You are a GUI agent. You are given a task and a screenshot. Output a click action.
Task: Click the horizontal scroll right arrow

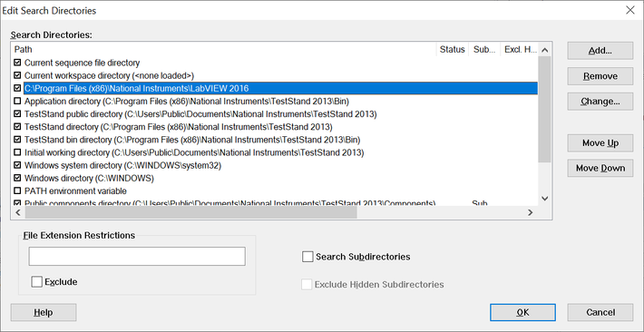531,212
